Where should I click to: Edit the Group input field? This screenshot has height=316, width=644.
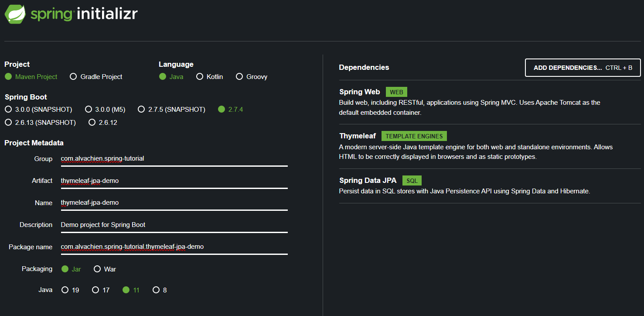point(174,159)
